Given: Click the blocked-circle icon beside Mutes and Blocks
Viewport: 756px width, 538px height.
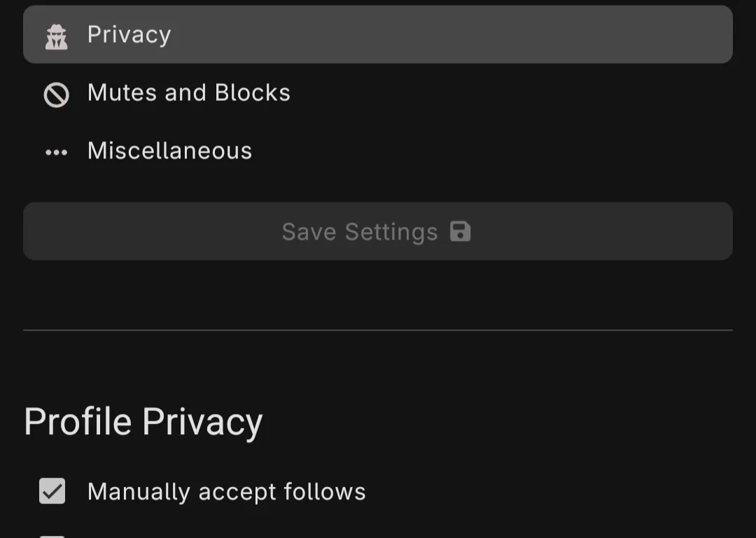Looking at the screenshot, I should (57, 94).
